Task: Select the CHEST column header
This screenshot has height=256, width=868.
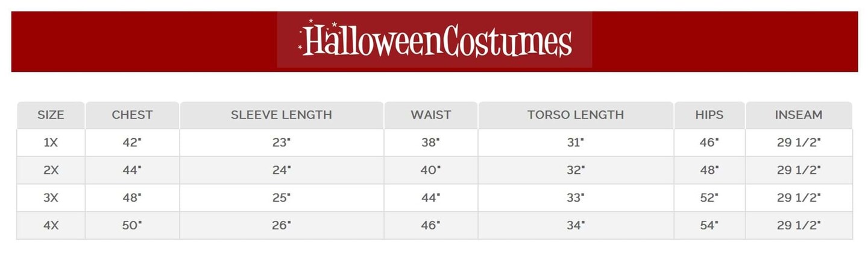Action: tap(132, 115)
